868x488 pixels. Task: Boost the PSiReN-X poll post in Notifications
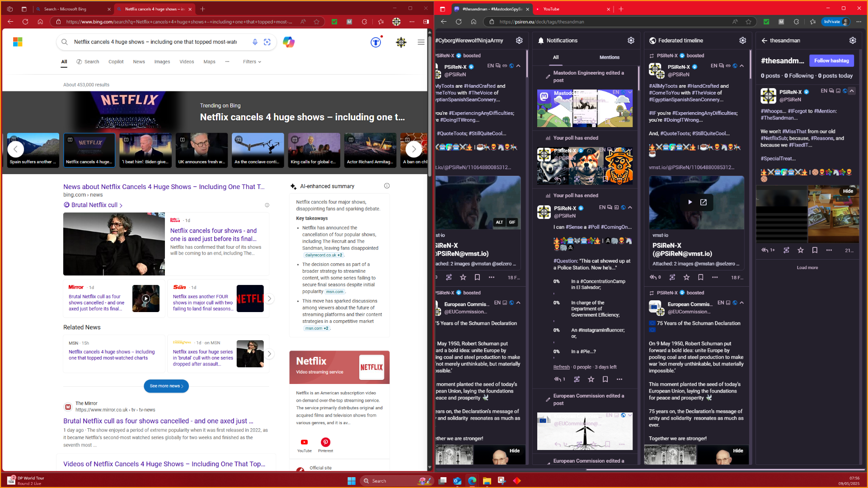[577, 379]
